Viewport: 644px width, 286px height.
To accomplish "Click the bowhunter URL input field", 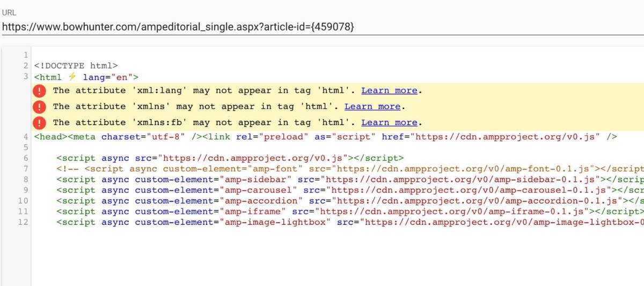I will pos(322,27).
